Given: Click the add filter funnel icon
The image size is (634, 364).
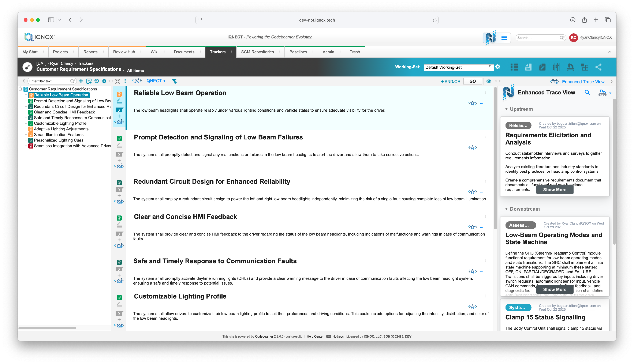Looking at the screenshot, I should pos(174,81).
